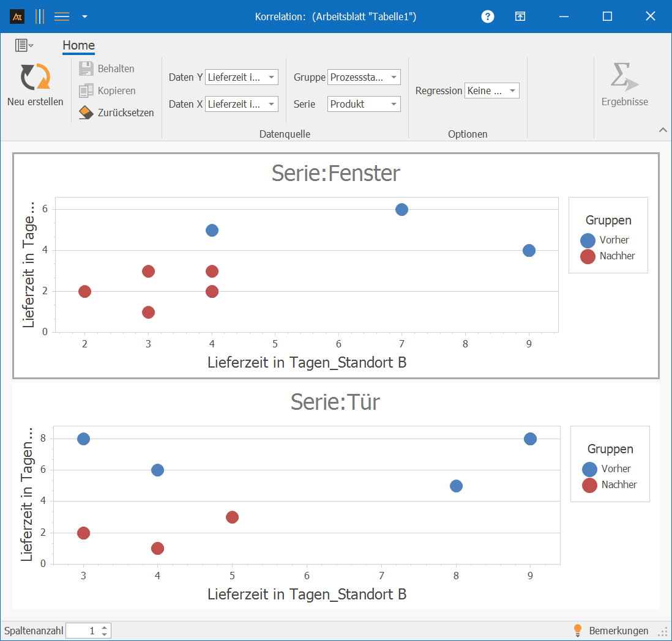Click the ribbon display options icon
Image resolution: width=672 pixels, height=641 pixels.
click(x=520, y=17)
